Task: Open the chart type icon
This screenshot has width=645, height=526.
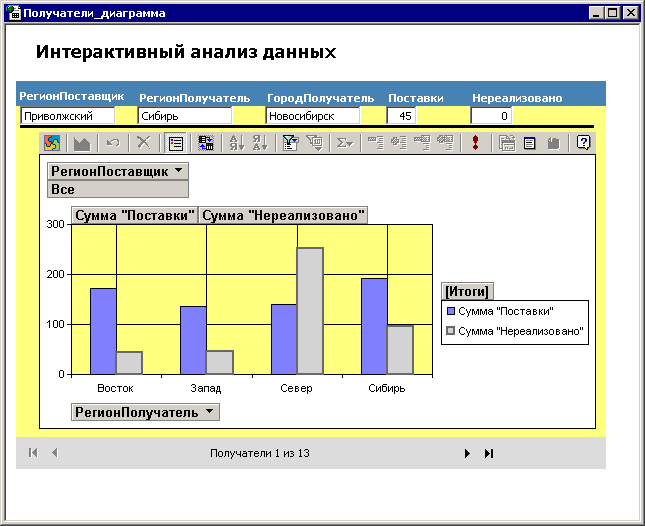Action: (82, 143)
